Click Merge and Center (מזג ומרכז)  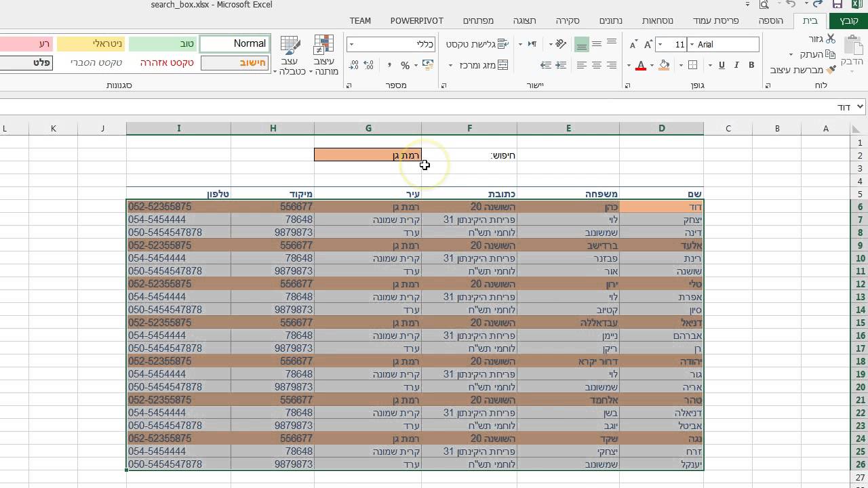click(483, 65)
